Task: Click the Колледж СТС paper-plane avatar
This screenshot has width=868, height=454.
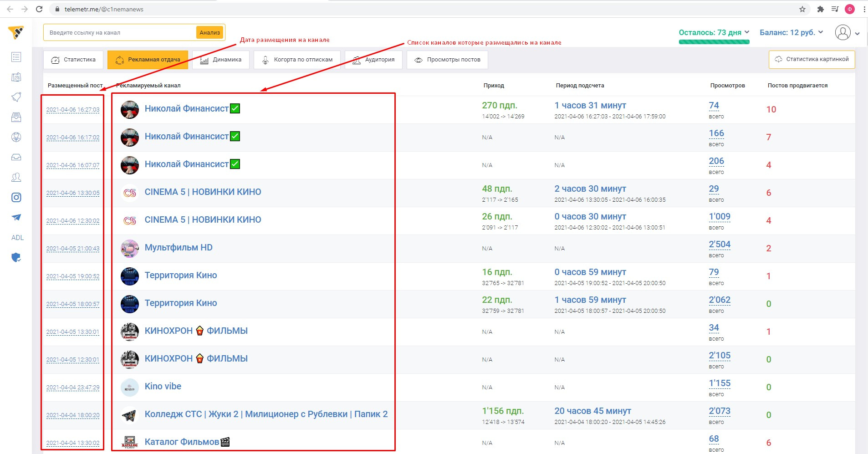Action: tap(130, 415)
